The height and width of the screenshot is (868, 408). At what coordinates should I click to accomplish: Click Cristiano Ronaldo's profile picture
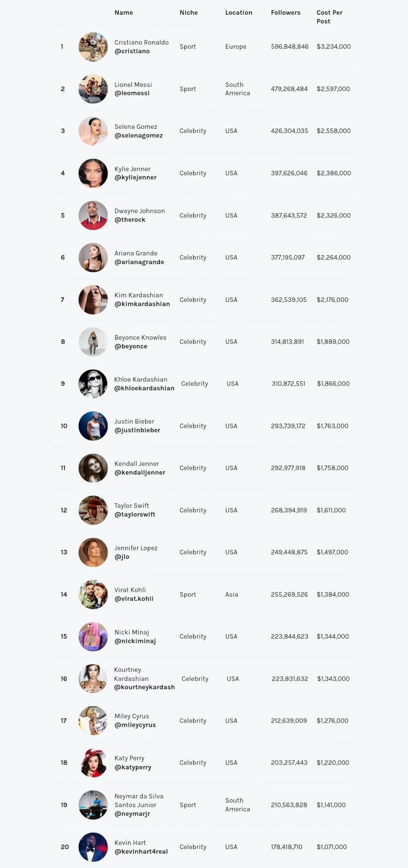(x=93, y=47)
